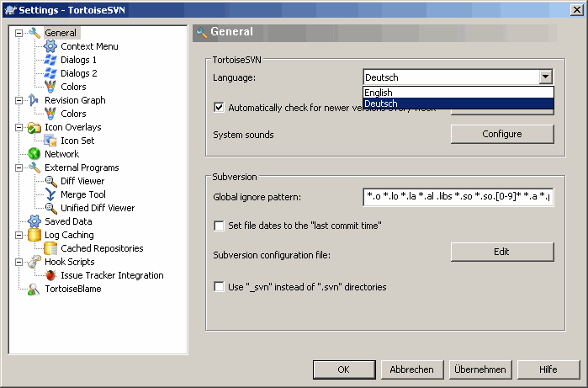Click the Colors icon under General
588x388 pixels.
pos(50,87)
